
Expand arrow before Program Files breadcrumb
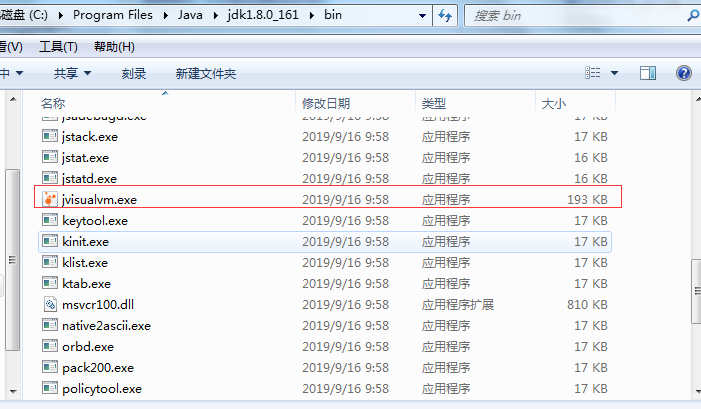61,16
